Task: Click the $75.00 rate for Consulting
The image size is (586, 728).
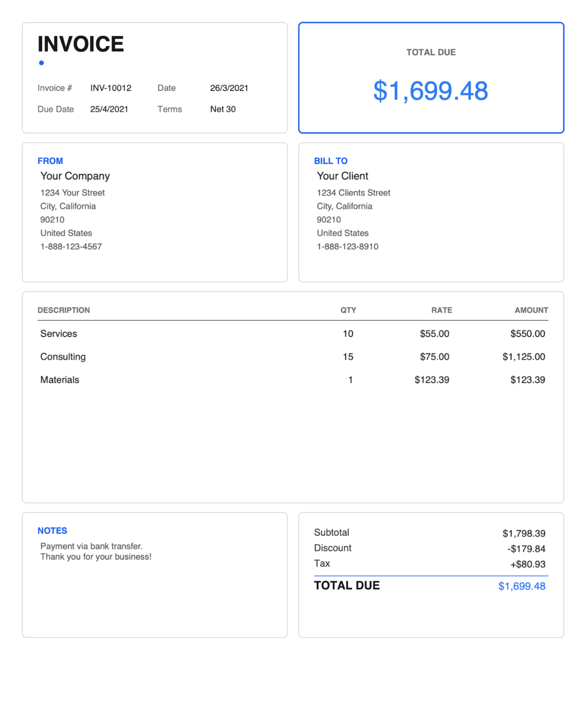Action: pos(435,357)
